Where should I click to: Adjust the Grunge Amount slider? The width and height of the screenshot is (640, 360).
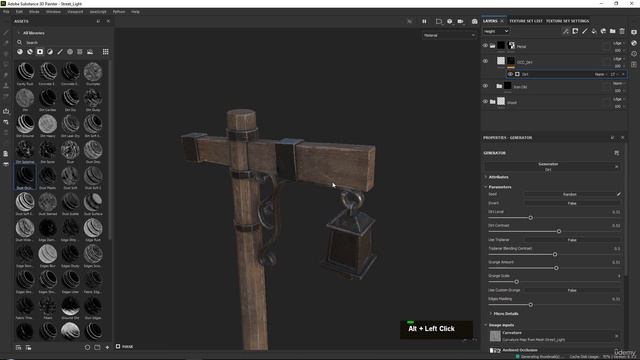pos(554,268)
